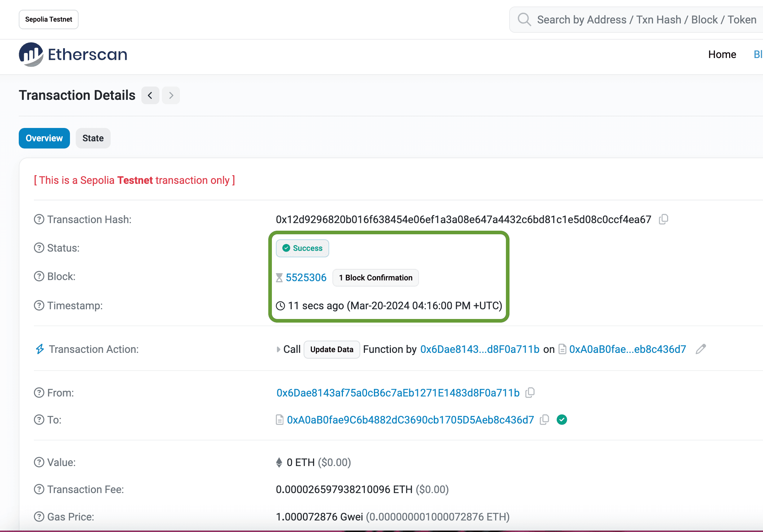Open block 5525306 link
Screen dimensions: 763x532
[306, 278]
